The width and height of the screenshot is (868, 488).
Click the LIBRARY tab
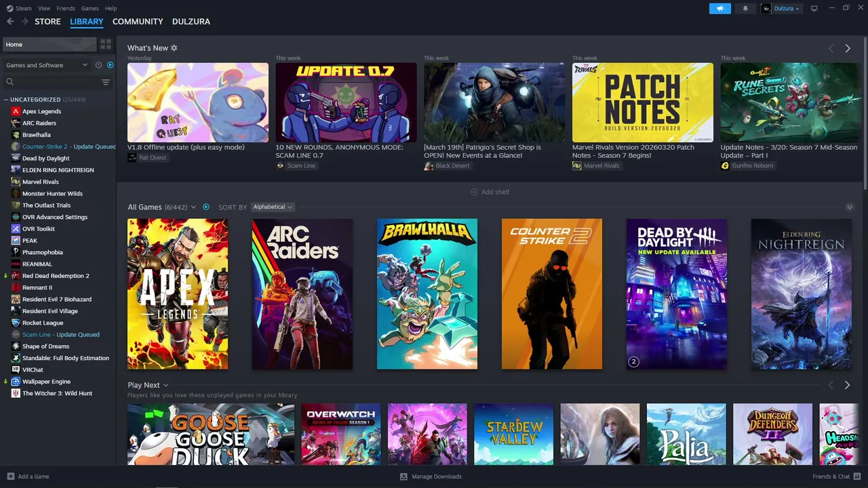[x=87, y=22]
